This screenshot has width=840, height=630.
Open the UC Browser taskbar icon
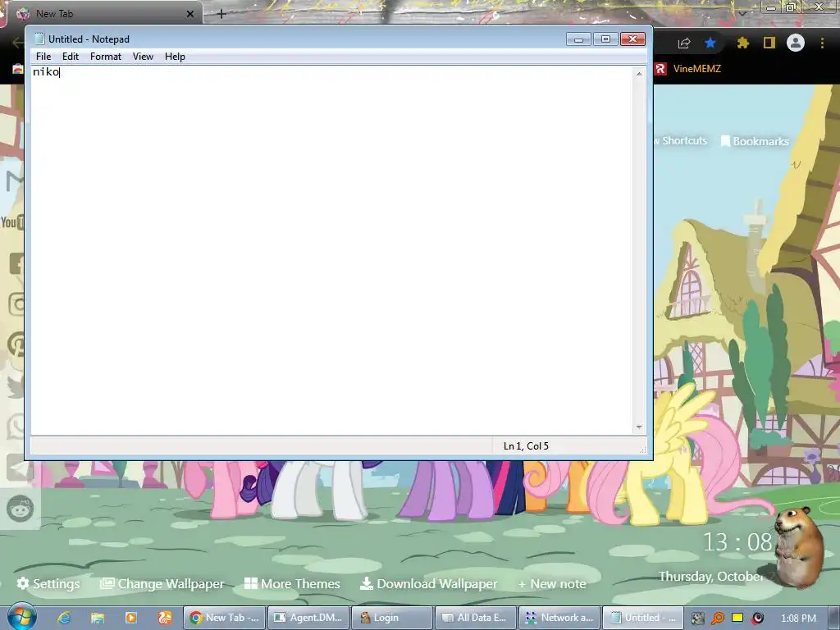point(164,618)
